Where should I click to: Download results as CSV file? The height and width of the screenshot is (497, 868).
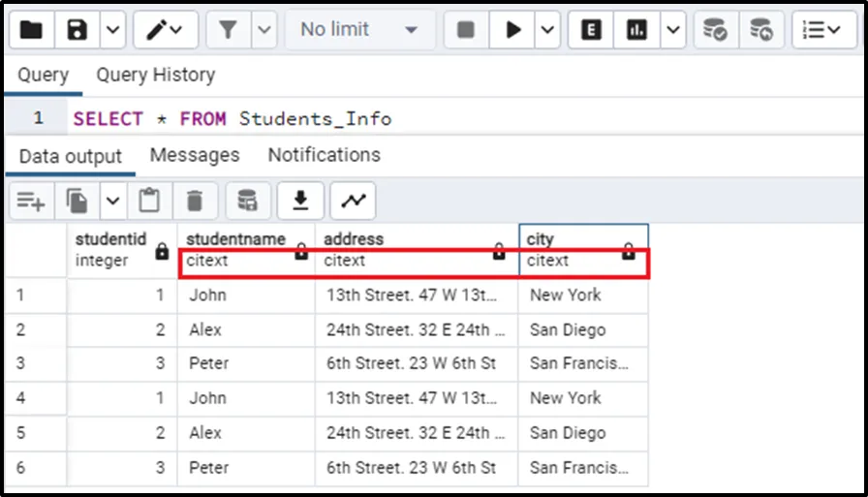[301, 201]
